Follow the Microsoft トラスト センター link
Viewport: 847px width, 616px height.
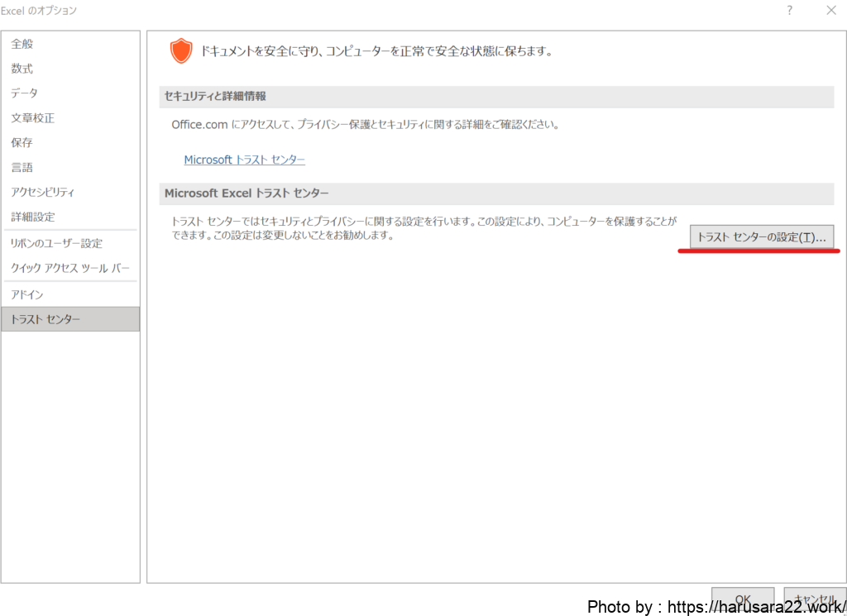(245, 160)
